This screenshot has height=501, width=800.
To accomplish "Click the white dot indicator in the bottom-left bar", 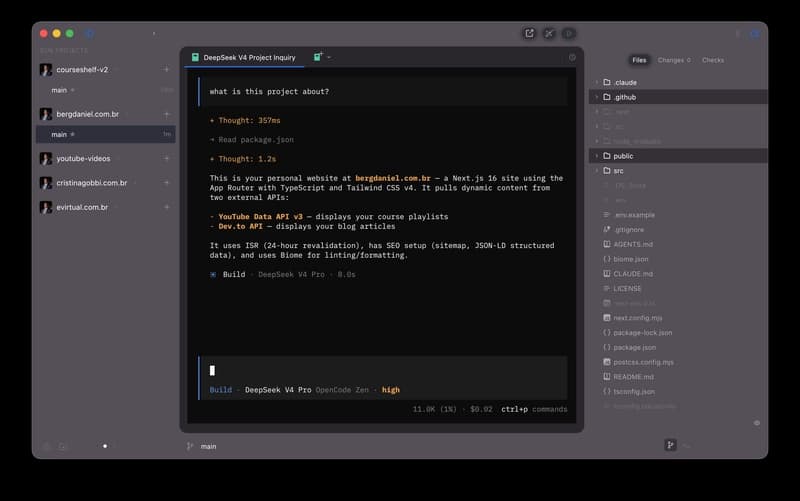I will coord(105,446).
